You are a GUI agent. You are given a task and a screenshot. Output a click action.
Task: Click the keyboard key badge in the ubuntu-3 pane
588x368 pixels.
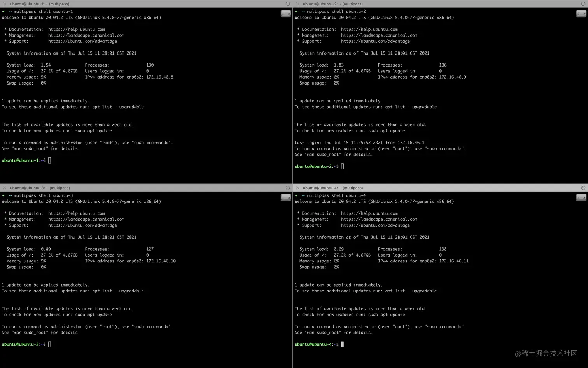[286, 197]
